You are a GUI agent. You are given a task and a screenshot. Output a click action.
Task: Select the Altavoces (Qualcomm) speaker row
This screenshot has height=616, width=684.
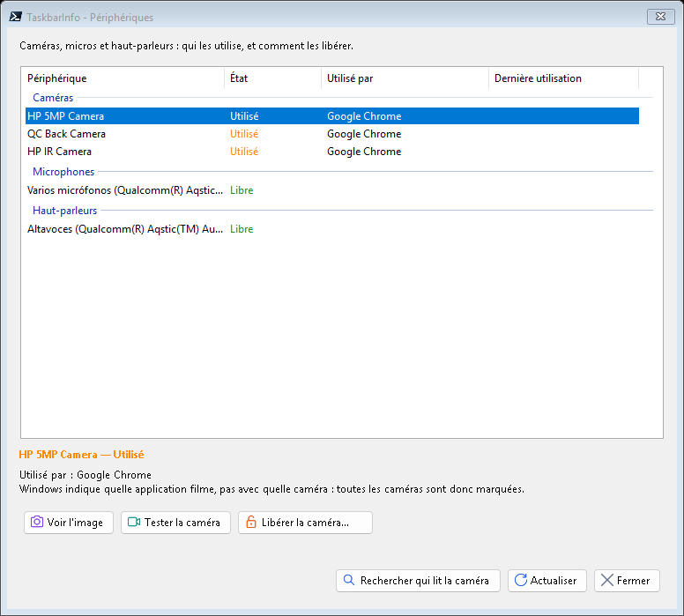tap(332, 229)
